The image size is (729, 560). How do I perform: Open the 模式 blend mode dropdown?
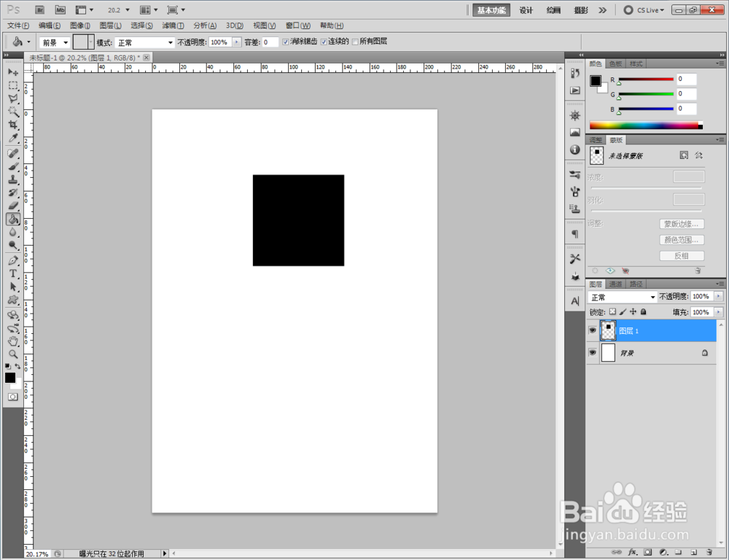[144, 42]
